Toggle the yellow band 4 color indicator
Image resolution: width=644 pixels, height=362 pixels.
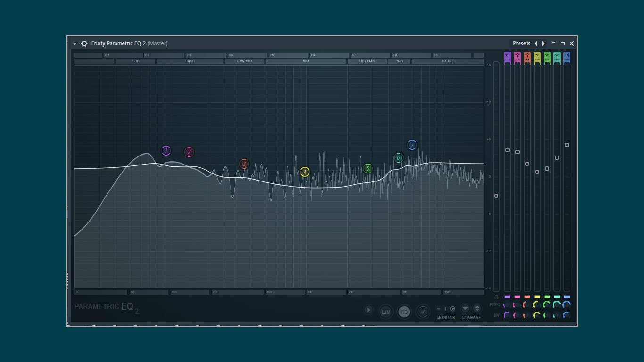537,297
